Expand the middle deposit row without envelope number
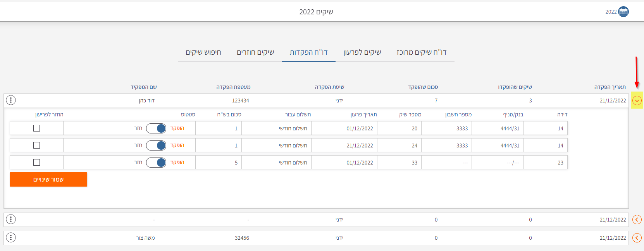 pos(637,220)
